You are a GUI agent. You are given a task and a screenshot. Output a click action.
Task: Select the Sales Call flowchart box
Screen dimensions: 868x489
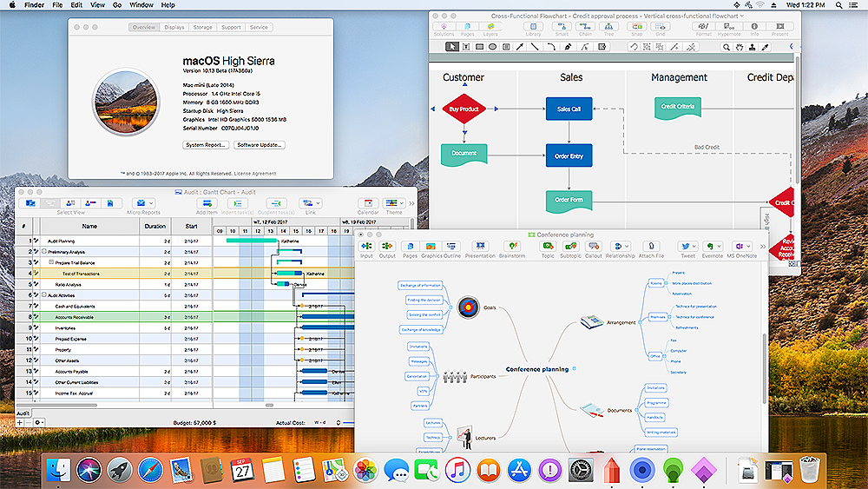point(569,109)
